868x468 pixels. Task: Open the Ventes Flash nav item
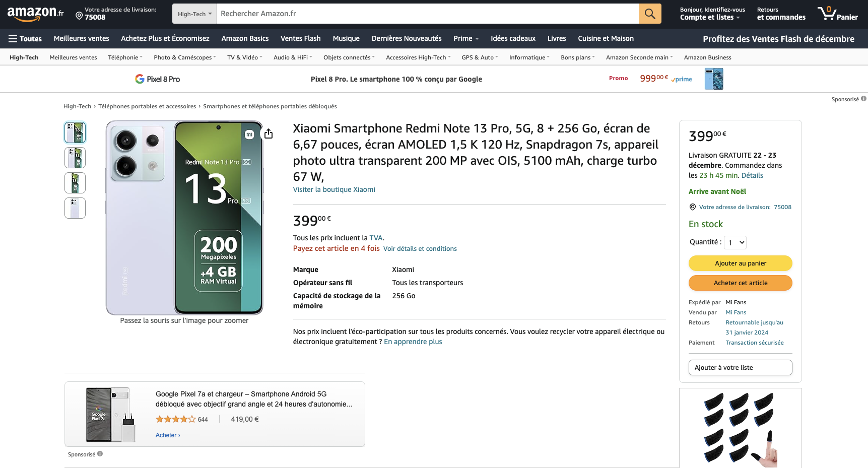point(300,39)
